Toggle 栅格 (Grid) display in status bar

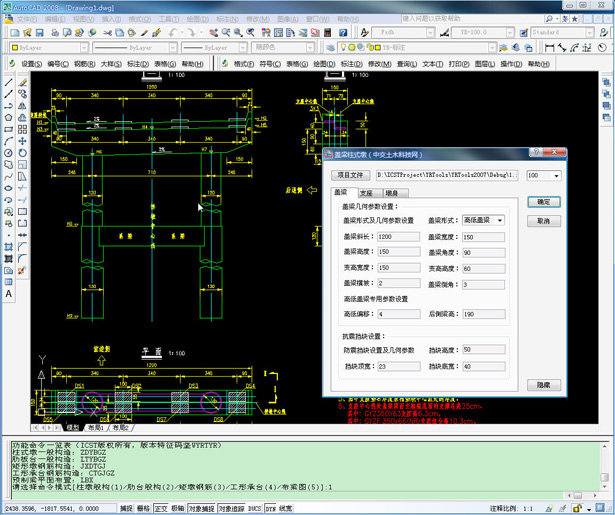[144, 508]
